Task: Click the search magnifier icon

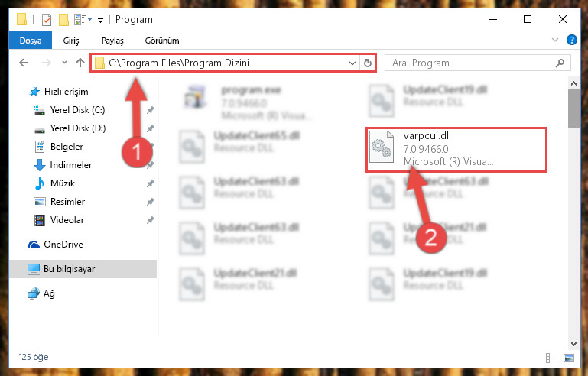Action: tap(560, 63)
